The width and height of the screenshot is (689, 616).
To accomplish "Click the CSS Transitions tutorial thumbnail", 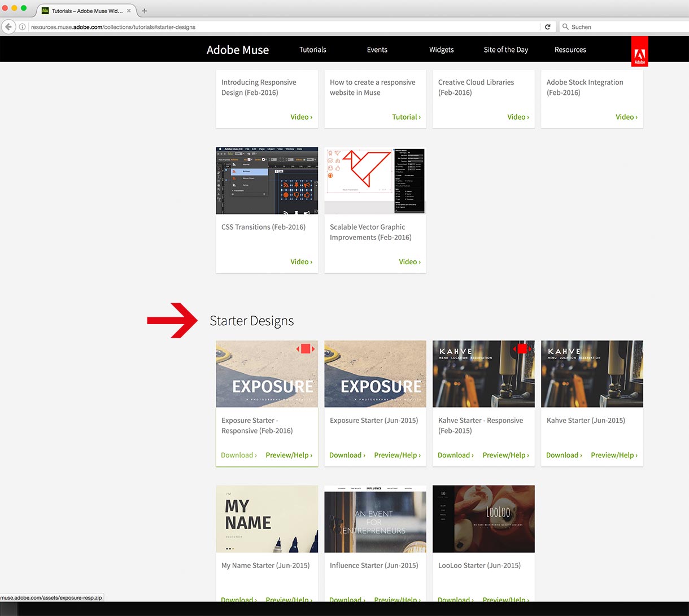I will [267, 181].
